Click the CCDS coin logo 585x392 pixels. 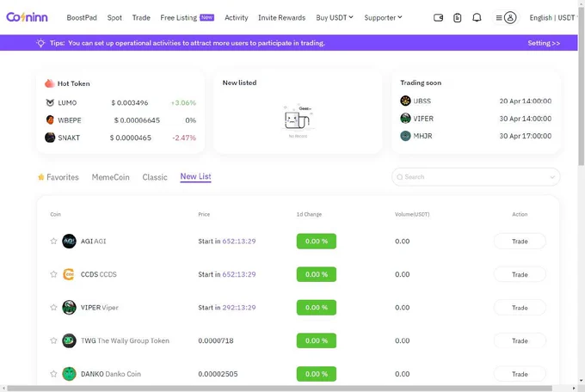coord(69,274)
